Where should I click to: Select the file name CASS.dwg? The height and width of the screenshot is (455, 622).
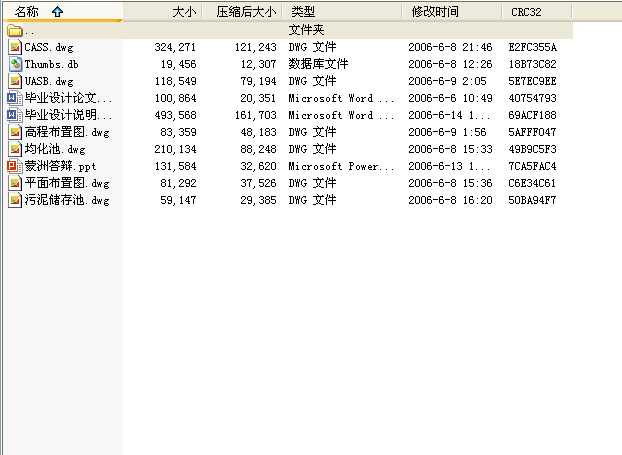(x=49, y=48)
